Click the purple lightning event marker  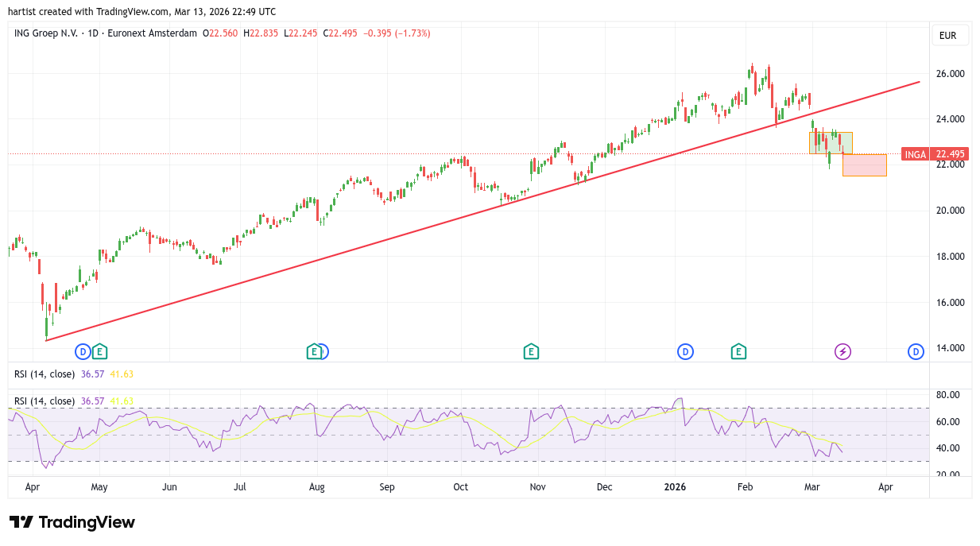[842, 351]
